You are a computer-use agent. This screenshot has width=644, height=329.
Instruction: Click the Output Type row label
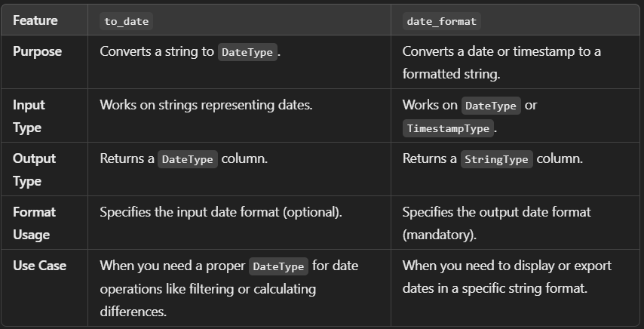click(34, 170)
